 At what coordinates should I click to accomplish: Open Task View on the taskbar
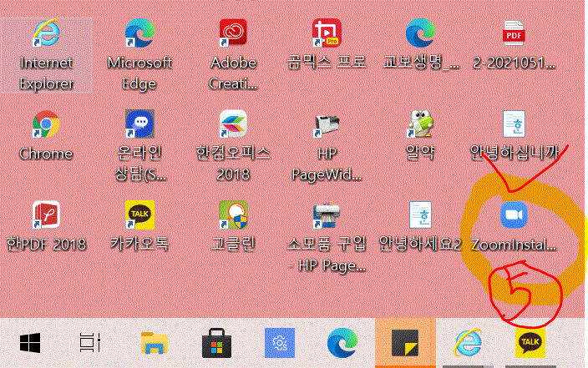click(90, 343)
